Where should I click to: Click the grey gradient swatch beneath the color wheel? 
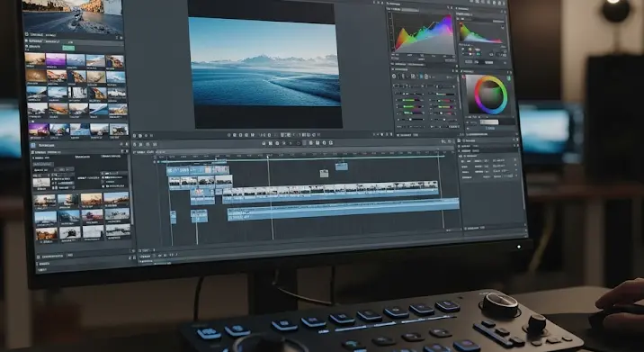coord(489,122)
